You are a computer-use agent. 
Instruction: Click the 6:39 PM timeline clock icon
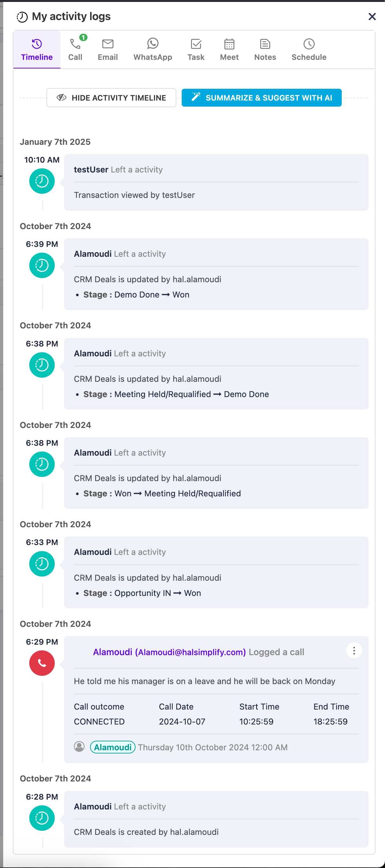coord(42,265)
